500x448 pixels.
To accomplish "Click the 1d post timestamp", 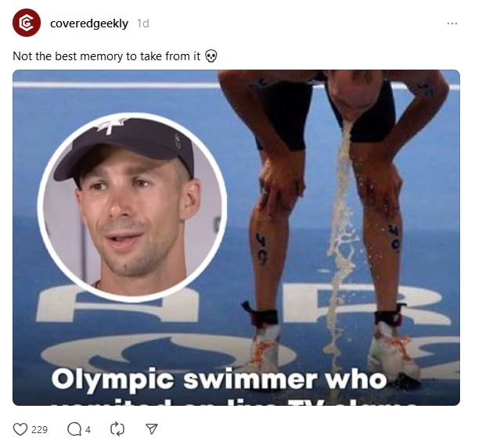I will click(x=143, y=23).
